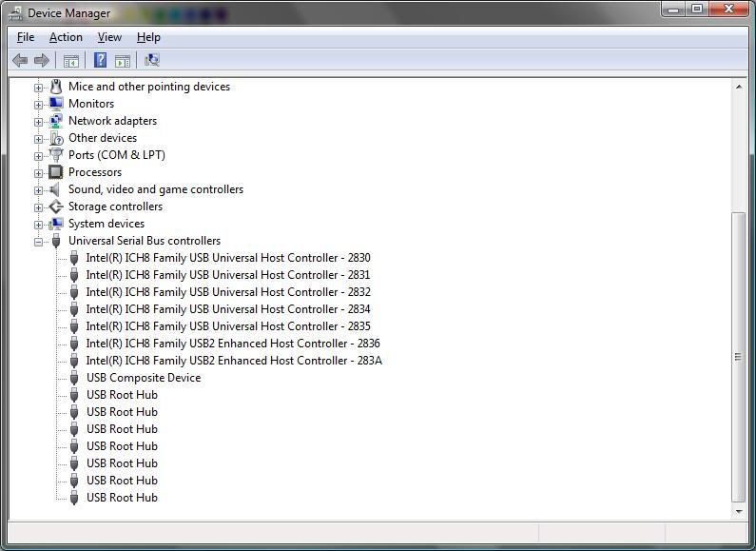The height and width of the screenshot is (551, 756).
Task: Select Storage controllers label in tree
Action: tap(115, 207)
